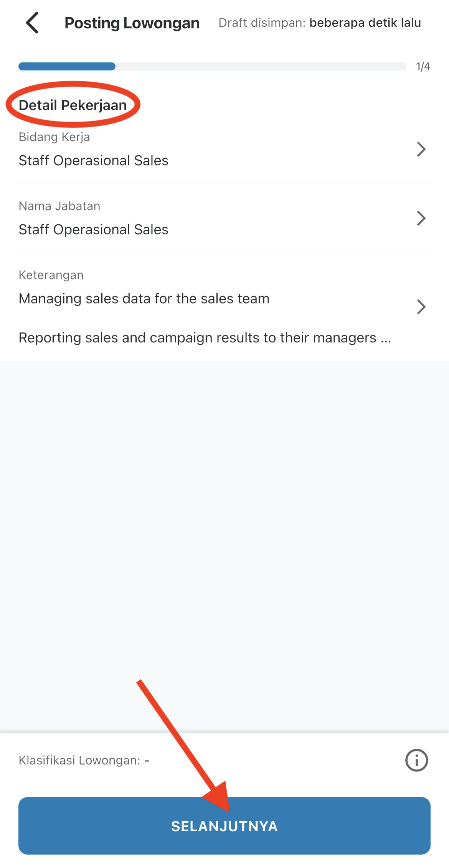Tap the Reporting sales and campaign results line
Screen dimensions: 449x868
coord(205,338)
